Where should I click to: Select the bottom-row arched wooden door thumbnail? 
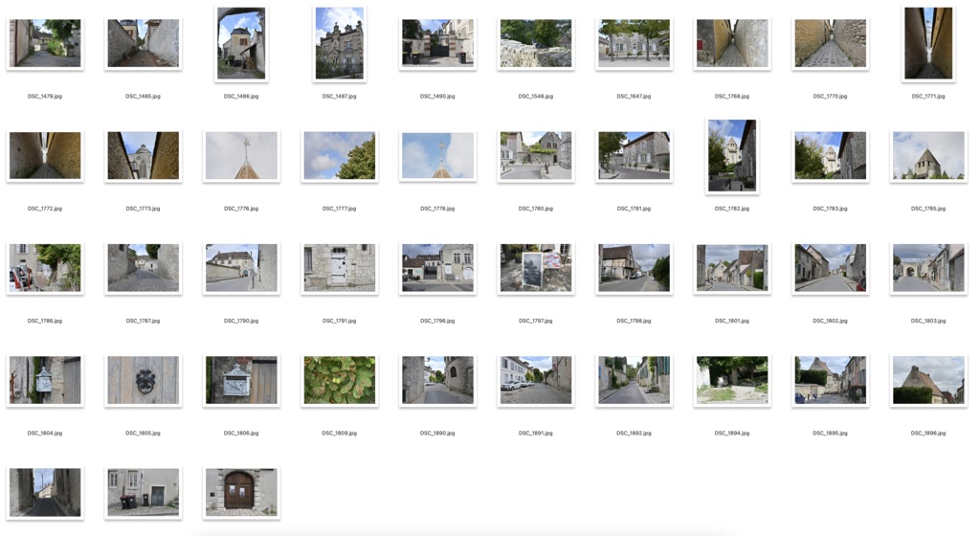[x=241, y=492]
